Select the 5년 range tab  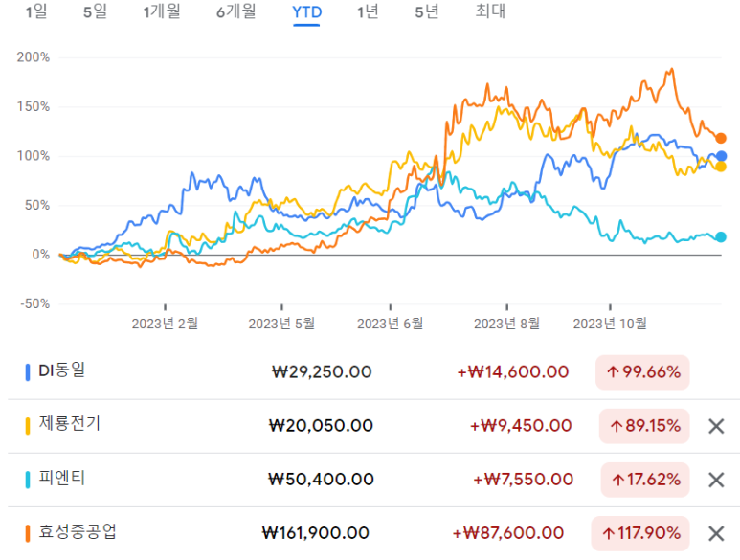tap(427, 11)
